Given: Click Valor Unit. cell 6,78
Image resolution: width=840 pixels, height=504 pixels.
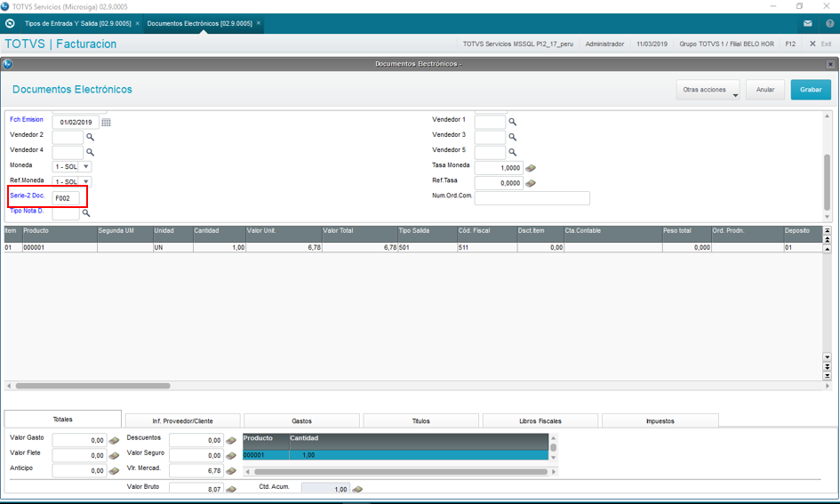Looking at the screenshot, I should click(284, 247).
